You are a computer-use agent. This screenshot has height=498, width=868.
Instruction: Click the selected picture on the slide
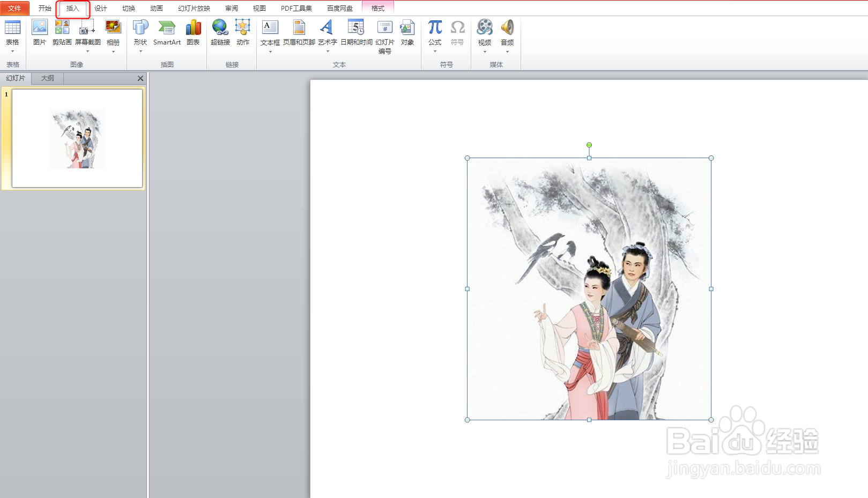tap(589, 289)
